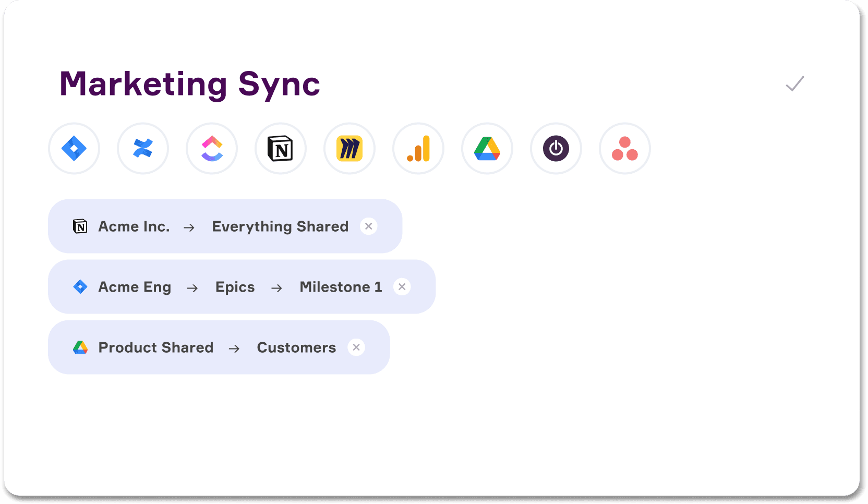Click the Marketing Sync title

[190, 85]
